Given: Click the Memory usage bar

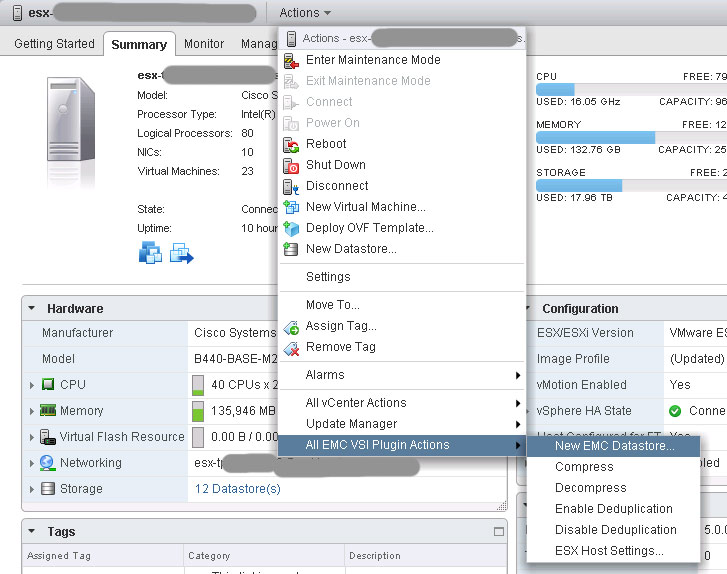Looking at the screenshot, I should click(x=631, y=137).
